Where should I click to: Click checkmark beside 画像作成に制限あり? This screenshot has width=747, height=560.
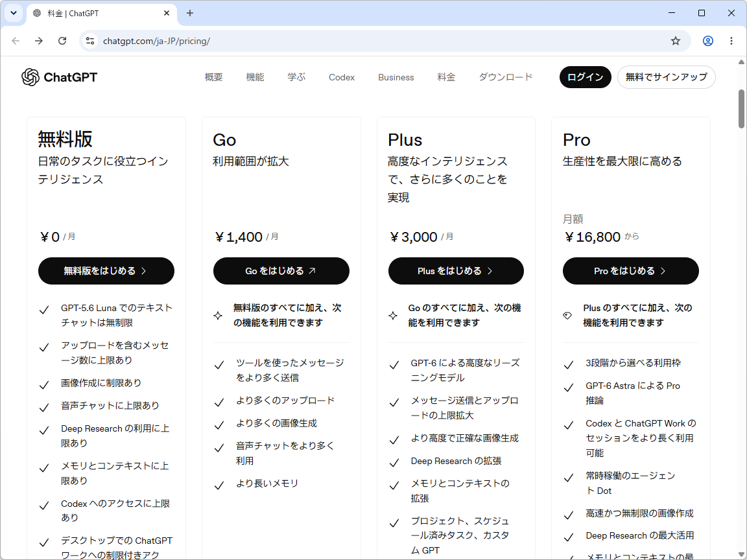[44, 385]
